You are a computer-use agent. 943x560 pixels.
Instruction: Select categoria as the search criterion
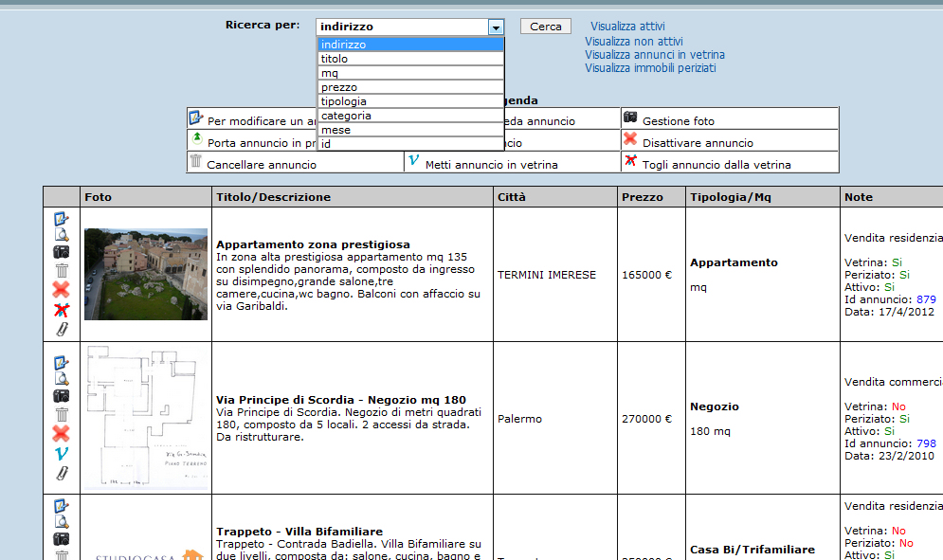click(x=410, y=116)
